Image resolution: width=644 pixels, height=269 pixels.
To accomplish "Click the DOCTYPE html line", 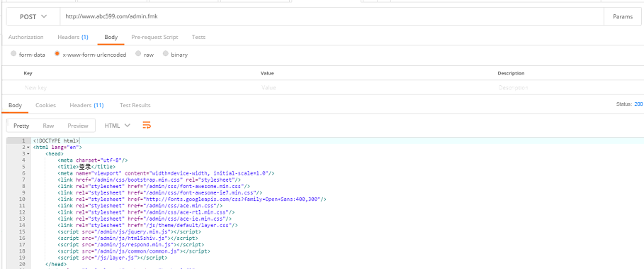I will pos(56,141).
